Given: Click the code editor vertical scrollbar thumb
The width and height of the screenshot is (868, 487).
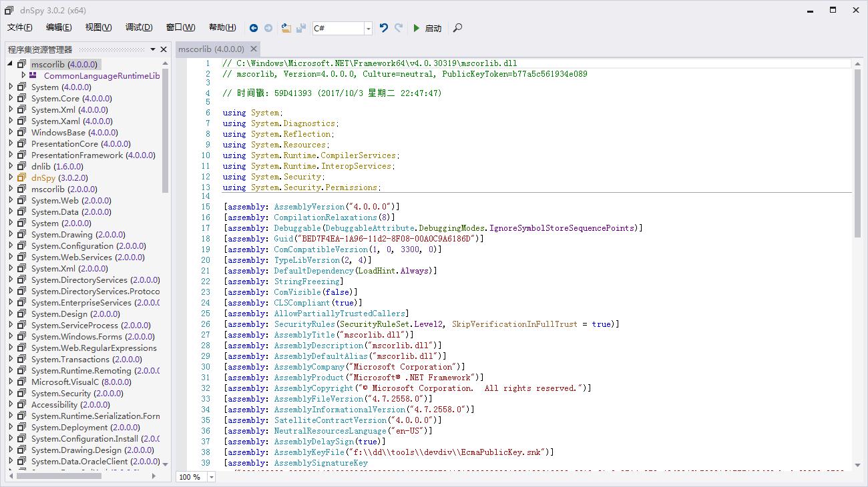Looking at the screenshot, I should click(x=857, y=152).
